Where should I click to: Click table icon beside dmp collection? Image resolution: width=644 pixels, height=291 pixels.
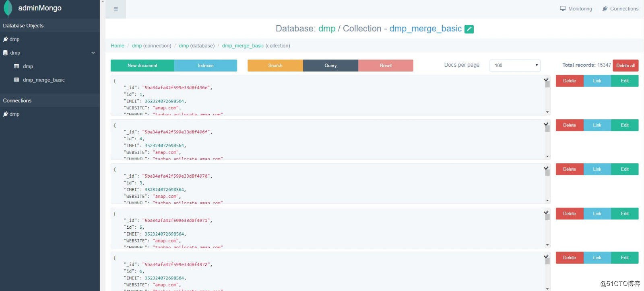point(17,66)
